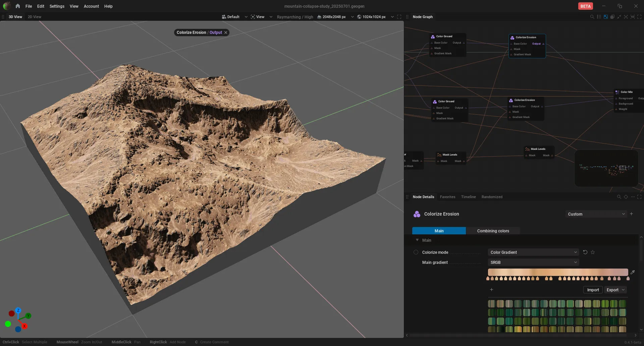This screenshot has width=644, height=346.
Task: Collapse the Main section triangle
Action: [417, 240]
